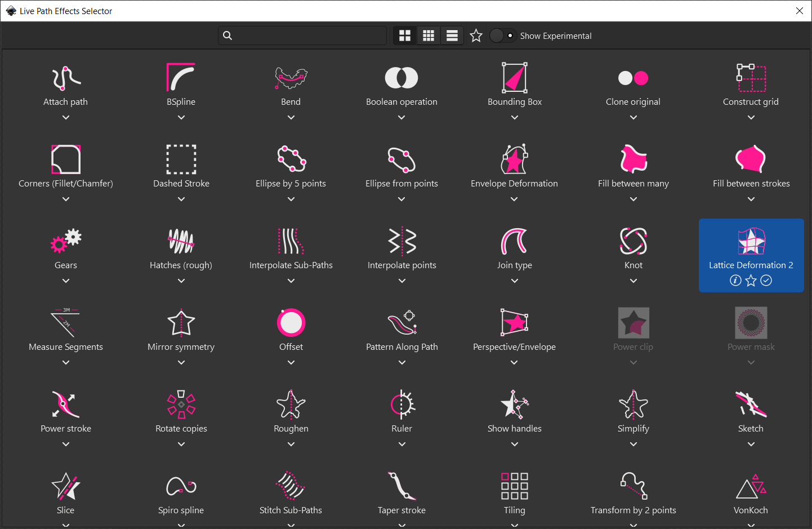Switch to list view layout

point(452,35)
